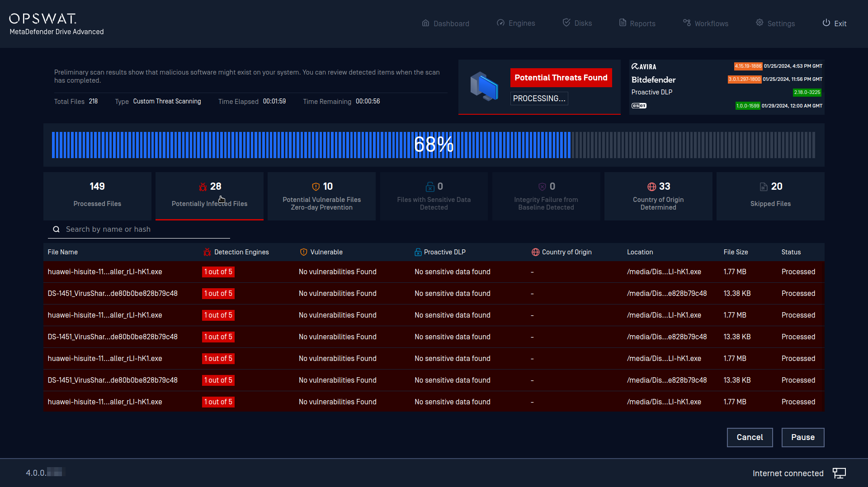Viewport: 868px width, 487px height.
Task: Click the OPSWAT logo
Action: coord(43,19)
